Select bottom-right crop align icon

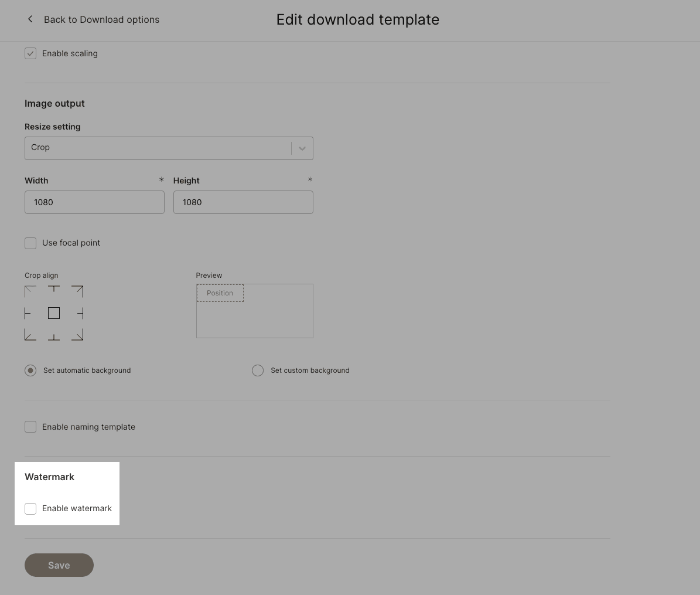tap(77, 335)
